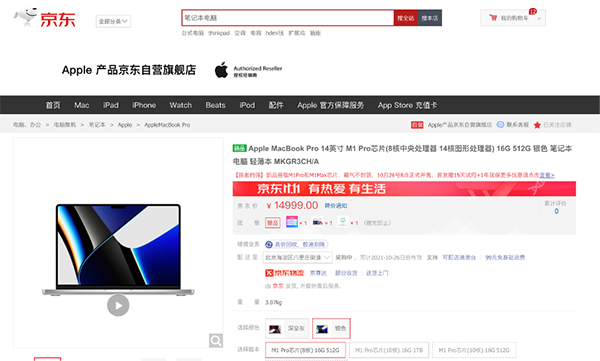Click the 自营 red badge icon

[x=417, y=125]
